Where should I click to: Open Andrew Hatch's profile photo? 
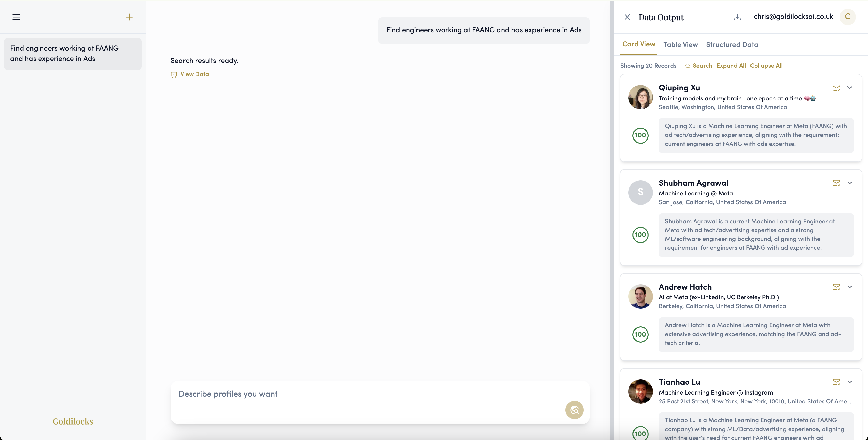point(640,296)
